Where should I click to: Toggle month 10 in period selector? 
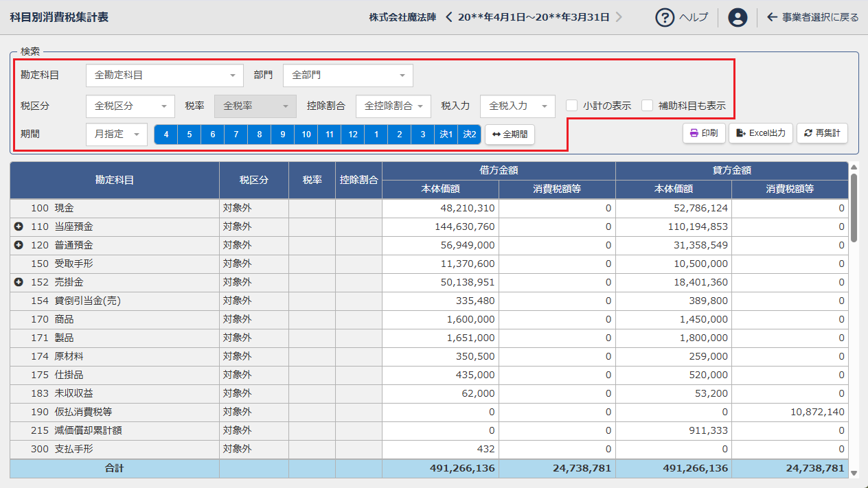coord(306,135)
